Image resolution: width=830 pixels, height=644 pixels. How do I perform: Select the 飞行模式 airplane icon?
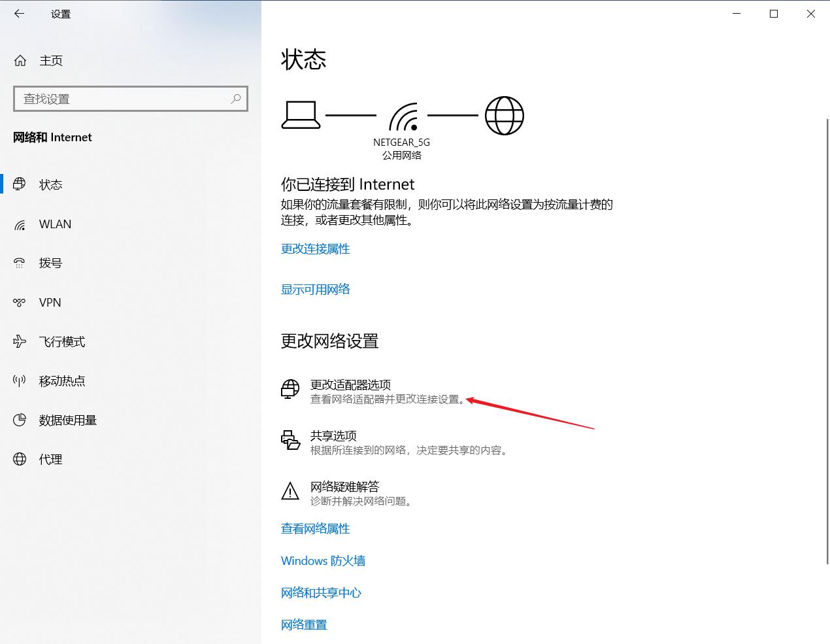(20, 341)
